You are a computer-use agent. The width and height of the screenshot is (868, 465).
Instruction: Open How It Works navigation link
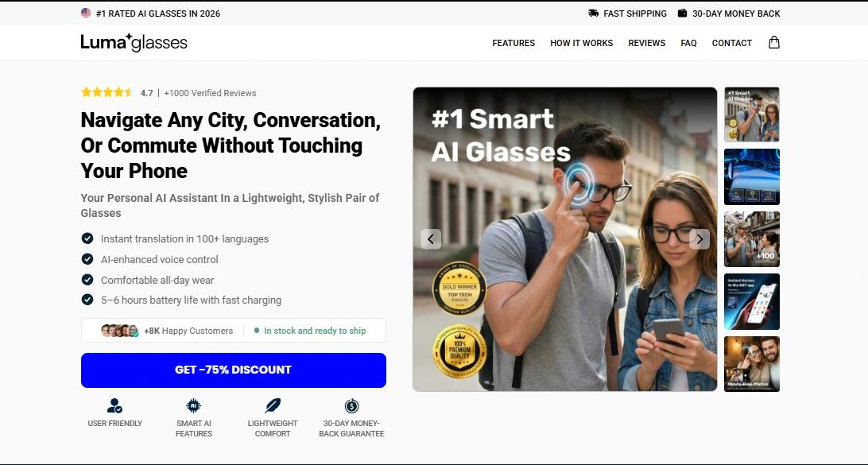[x=581, y=43]
